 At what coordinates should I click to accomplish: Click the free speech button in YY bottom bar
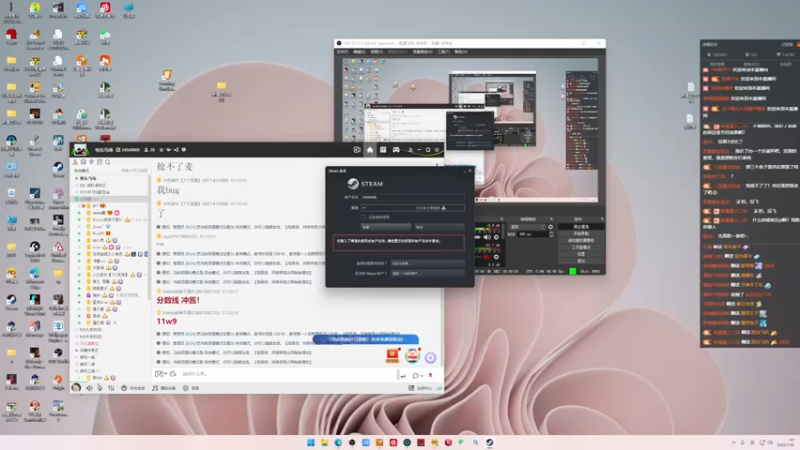(133, 388)
